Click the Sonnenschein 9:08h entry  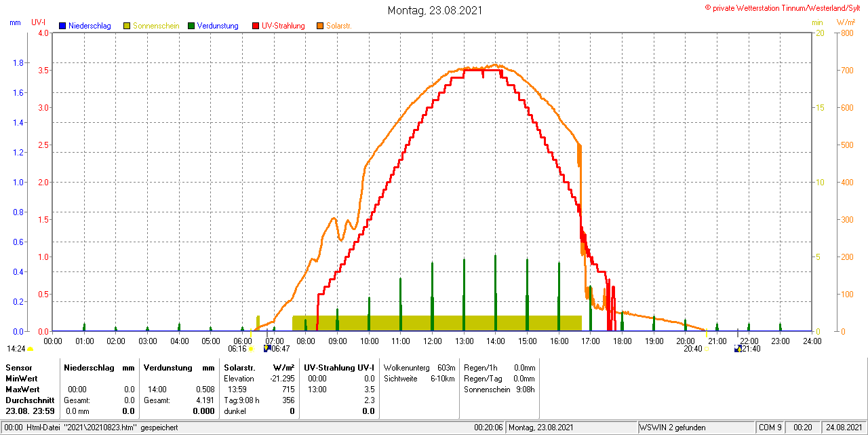point(499,389)
